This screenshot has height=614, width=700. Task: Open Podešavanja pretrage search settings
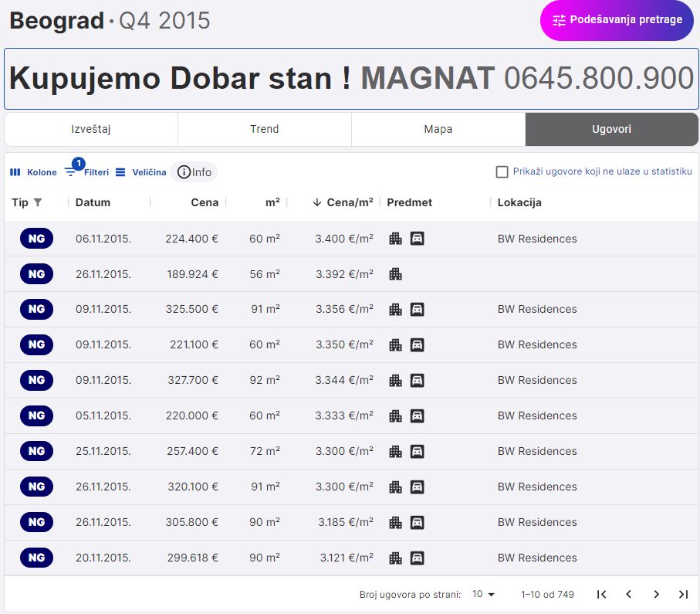tap(617, 20)
